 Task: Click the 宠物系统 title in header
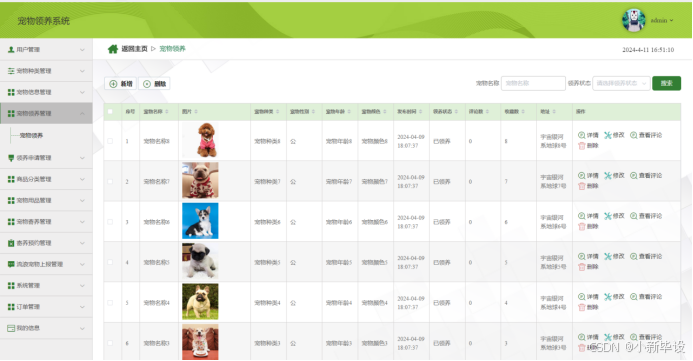(43, 21)
